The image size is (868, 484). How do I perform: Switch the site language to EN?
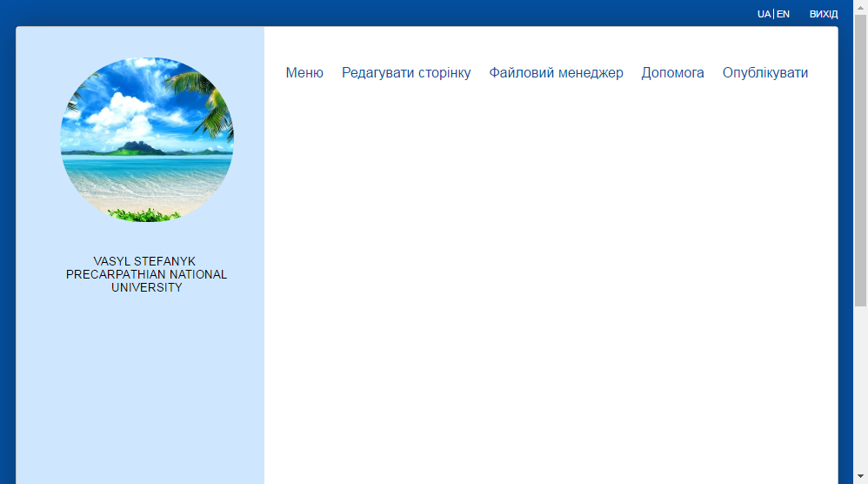pyautogui.click(x=783, y=14)
